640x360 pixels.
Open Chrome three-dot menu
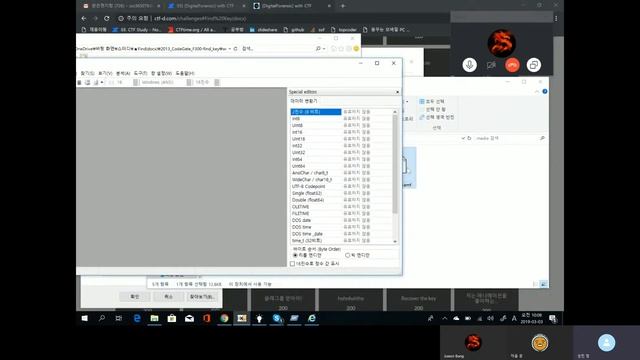click(x=556, y=18)
